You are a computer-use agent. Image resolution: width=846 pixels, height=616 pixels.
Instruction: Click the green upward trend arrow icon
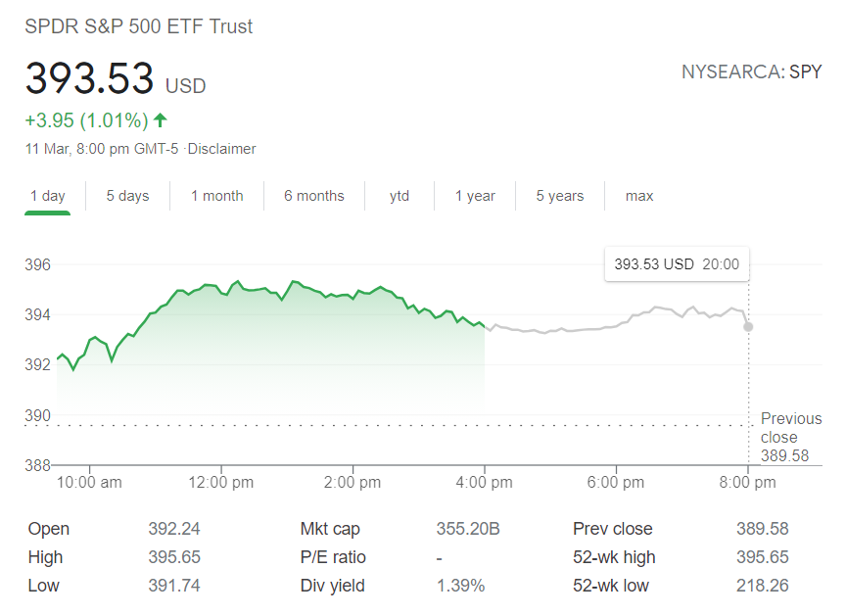click(160, 119)
